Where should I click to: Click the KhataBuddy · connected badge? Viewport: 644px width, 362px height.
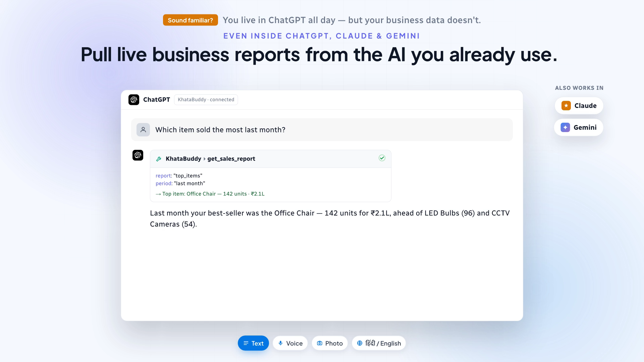(x=206, y=100)
